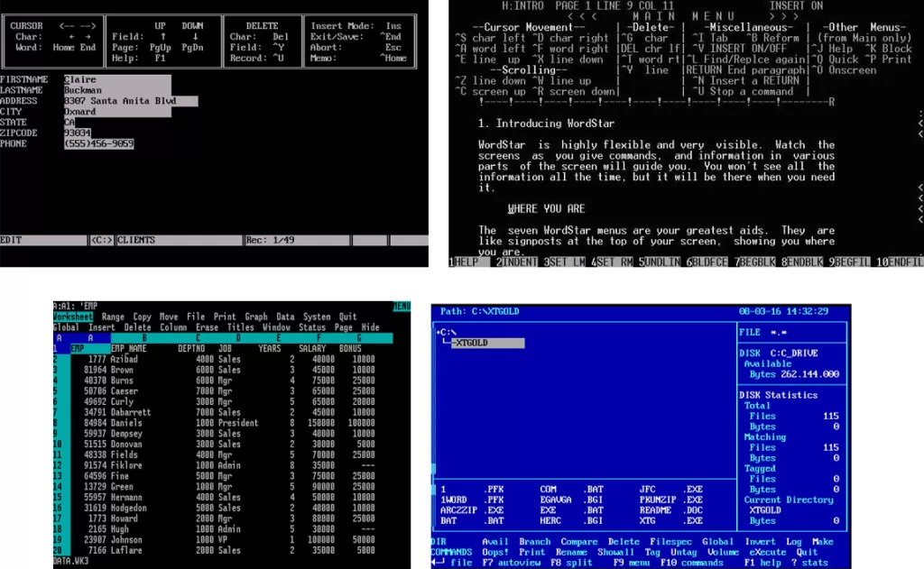Image resolution: width=924 pixels, height=569 pixels.
Task: Click the 5UNDLIN underline function key
Action: tap(660, 262)
